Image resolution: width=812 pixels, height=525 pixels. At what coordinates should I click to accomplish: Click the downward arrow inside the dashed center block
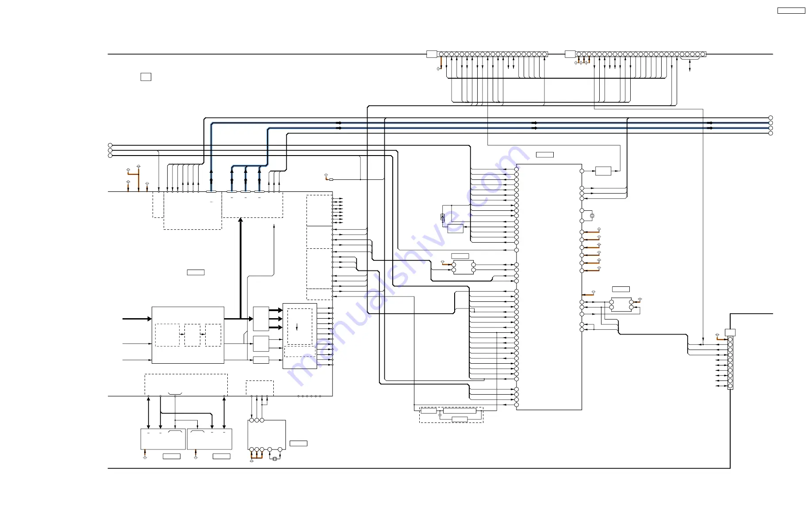tap(297, 327)
